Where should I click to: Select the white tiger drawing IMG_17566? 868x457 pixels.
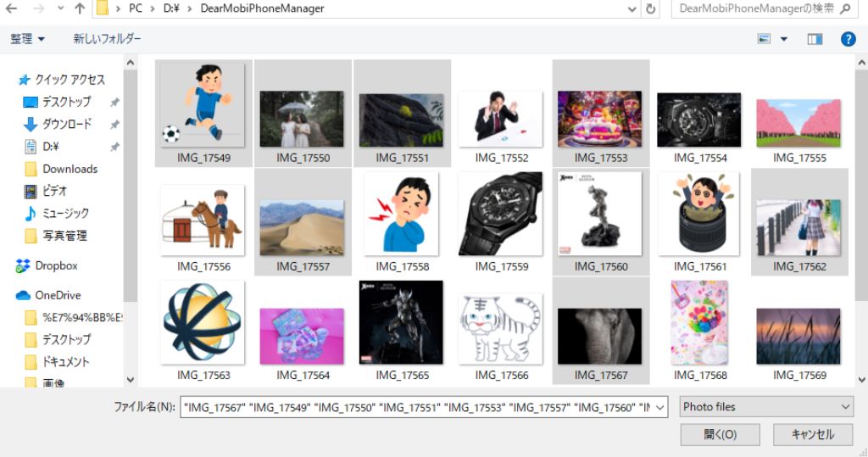(501, 330)
